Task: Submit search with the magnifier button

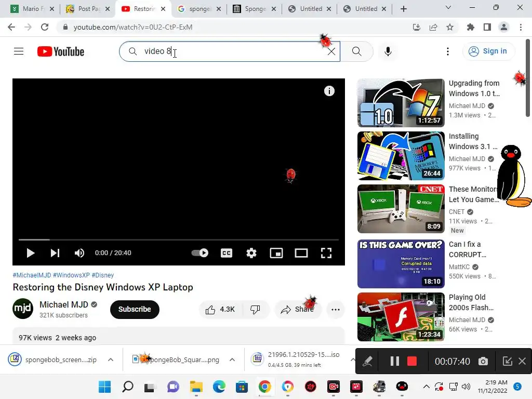Action: (x=356, y=51)
